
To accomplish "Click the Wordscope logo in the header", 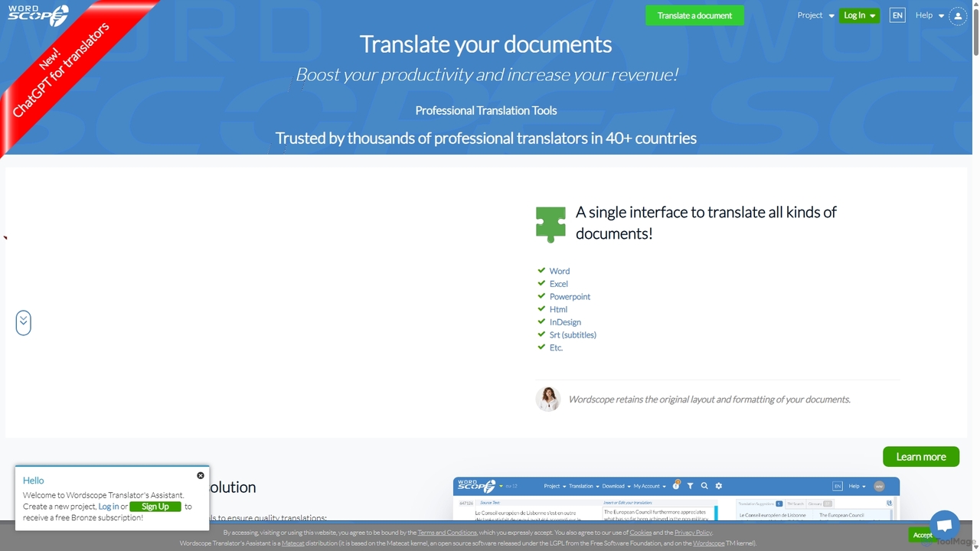I will tap(38, 15).
